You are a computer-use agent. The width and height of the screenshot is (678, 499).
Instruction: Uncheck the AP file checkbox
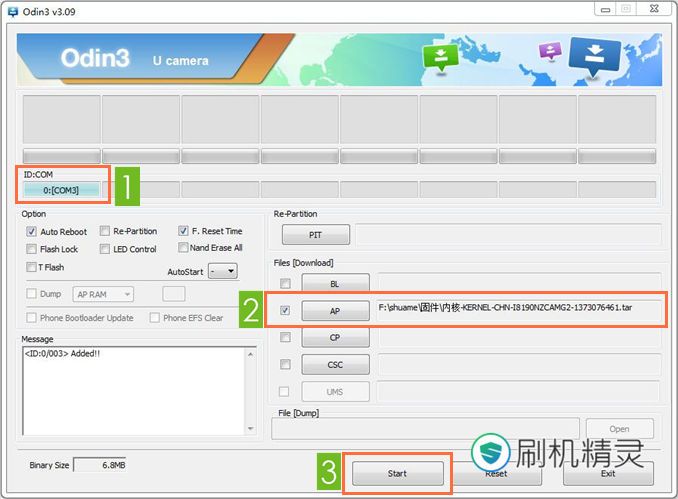point(285,310)
